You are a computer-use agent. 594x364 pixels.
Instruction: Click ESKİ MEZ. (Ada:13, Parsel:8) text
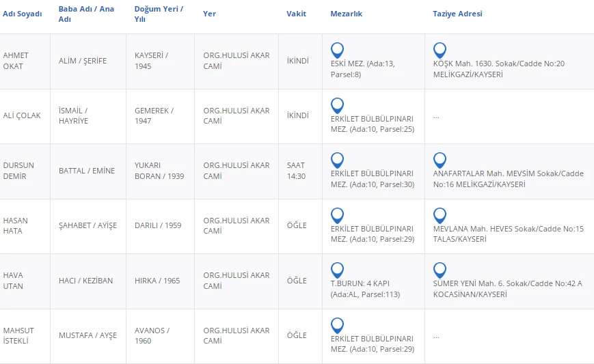(362, 69)
